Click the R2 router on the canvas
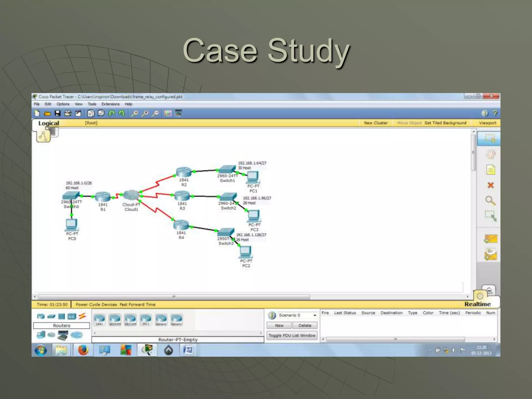This screenshot has width=532, height=399. pyautogui.click(x=184, y=172)
